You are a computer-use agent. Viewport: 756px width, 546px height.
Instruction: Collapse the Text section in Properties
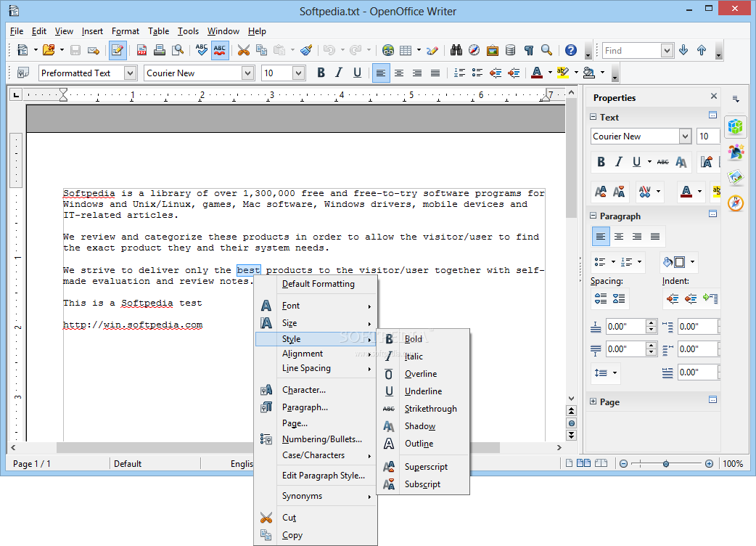[593, 117]
